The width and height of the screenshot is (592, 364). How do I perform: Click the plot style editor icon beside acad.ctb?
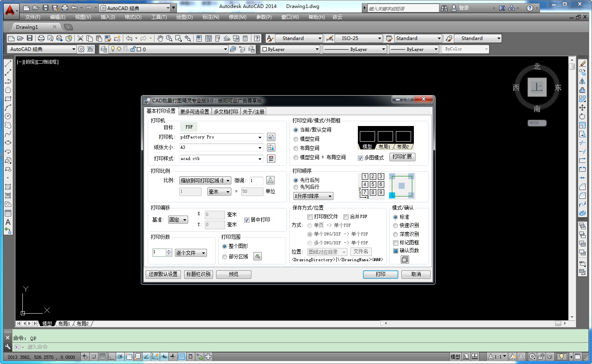(x=271, y=158)
